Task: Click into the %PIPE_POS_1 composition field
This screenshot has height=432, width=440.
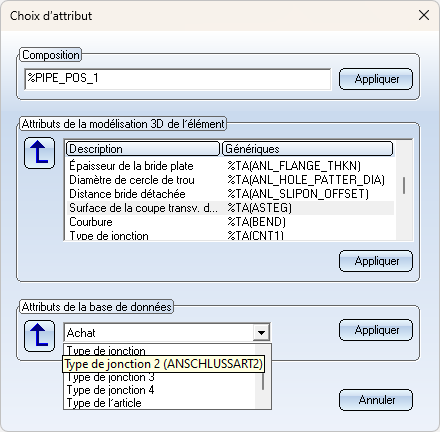Action: coord(178,79)
